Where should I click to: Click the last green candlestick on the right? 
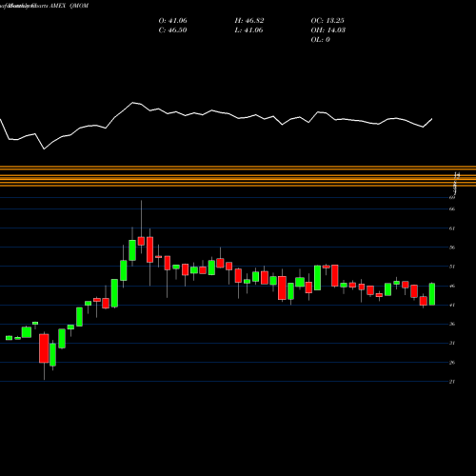(x=432, y=294)
